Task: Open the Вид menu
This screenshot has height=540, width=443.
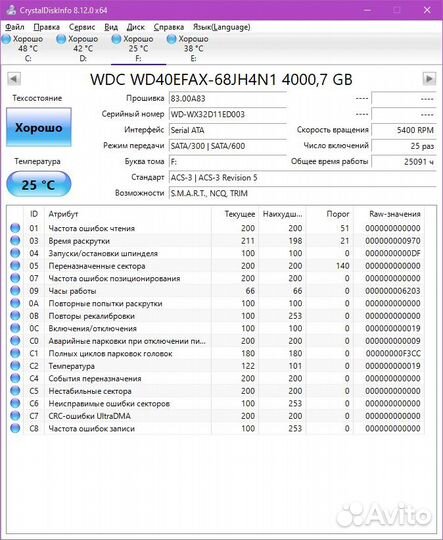Action: 111,27
